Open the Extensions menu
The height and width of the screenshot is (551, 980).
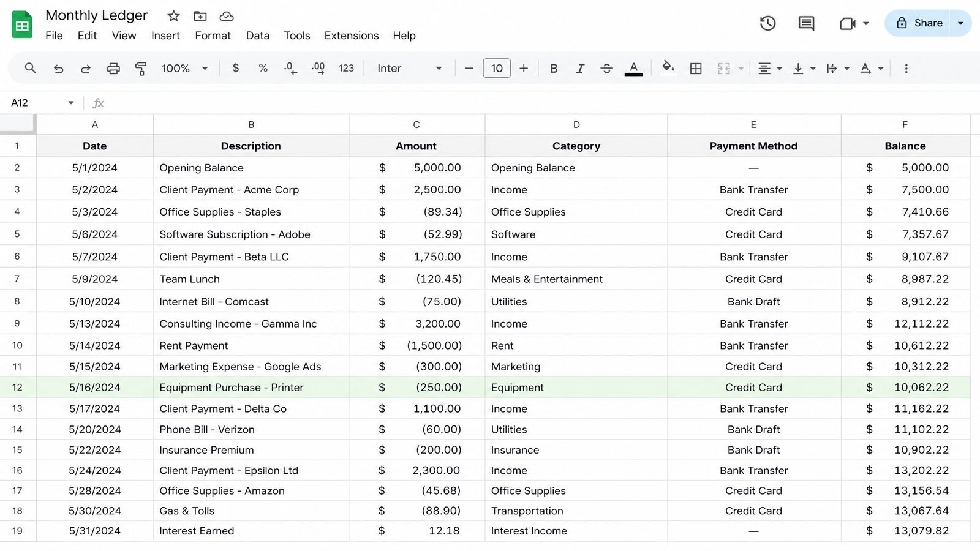[352, 36]
